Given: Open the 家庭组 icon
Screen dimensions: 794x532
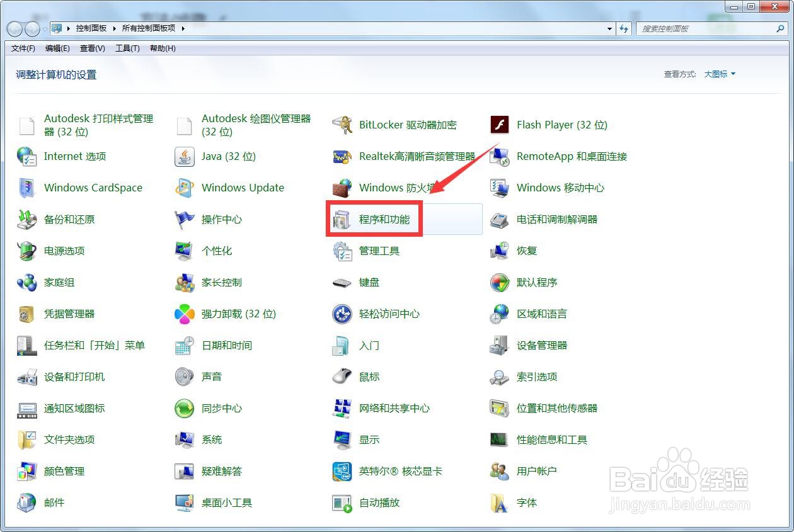Looking at the screenshot, I should [x=27, y=282].
